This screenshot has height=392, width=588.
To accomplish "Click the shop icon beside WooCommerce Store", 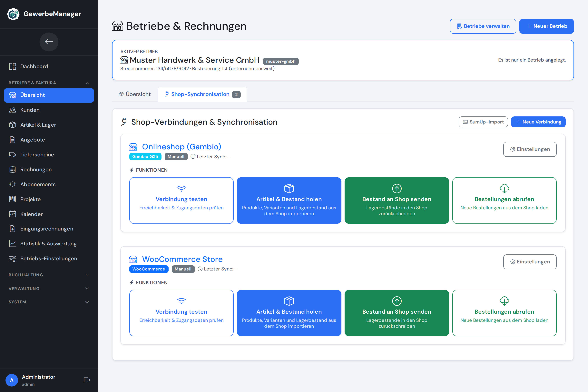I will click(x=133, y=260).
